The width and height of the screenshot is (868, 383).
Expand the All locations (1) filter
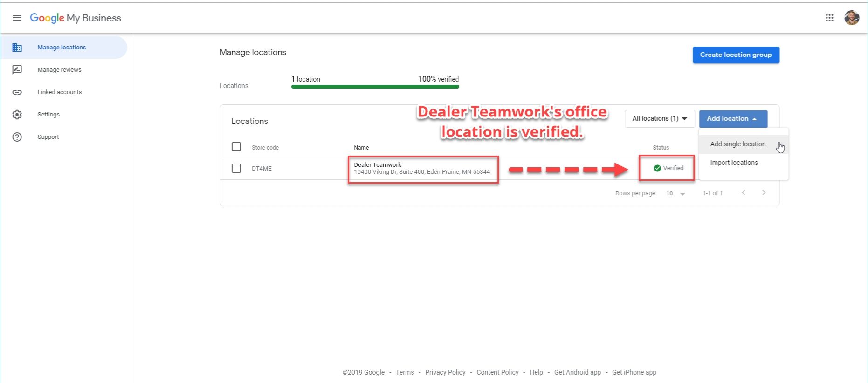(659, 119)
